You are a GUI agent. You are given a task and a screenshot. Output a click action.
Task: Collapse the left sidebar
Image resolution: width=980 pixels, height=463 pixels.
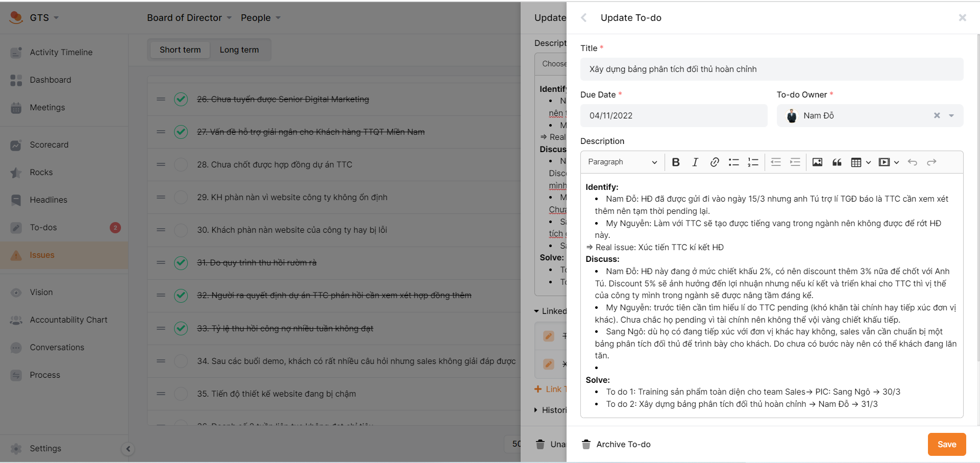coord(128,449)
